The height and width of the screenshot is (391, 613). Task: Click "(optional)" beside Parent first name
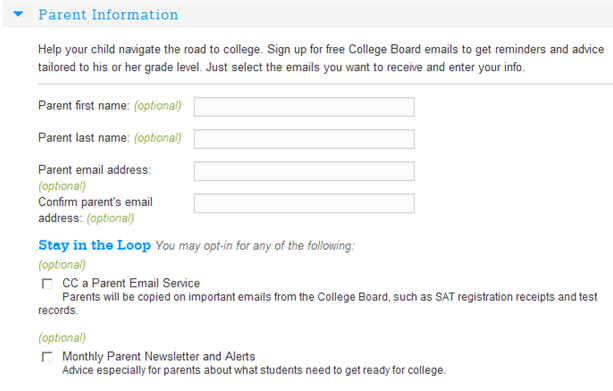point(158,106)
